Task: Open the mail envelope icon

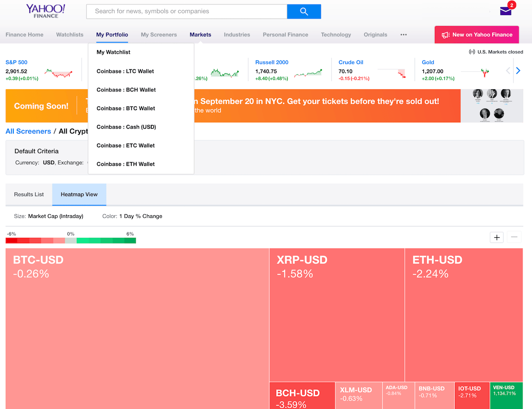Action: click(505, 11)
